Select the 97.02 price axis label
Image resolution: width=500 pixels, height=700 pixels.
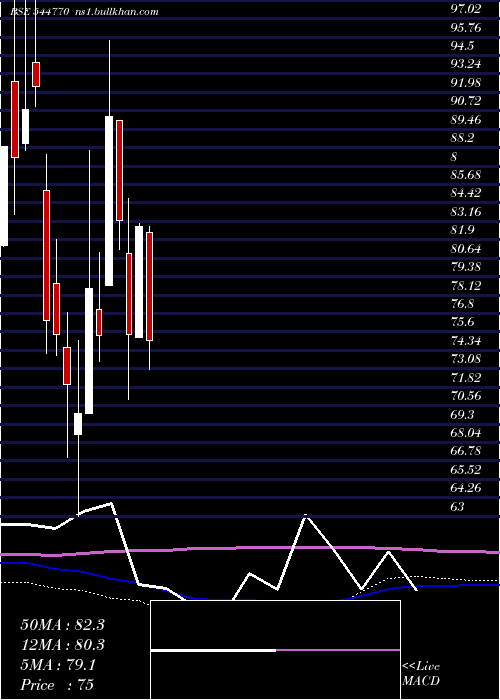click(x=466, y=9)
